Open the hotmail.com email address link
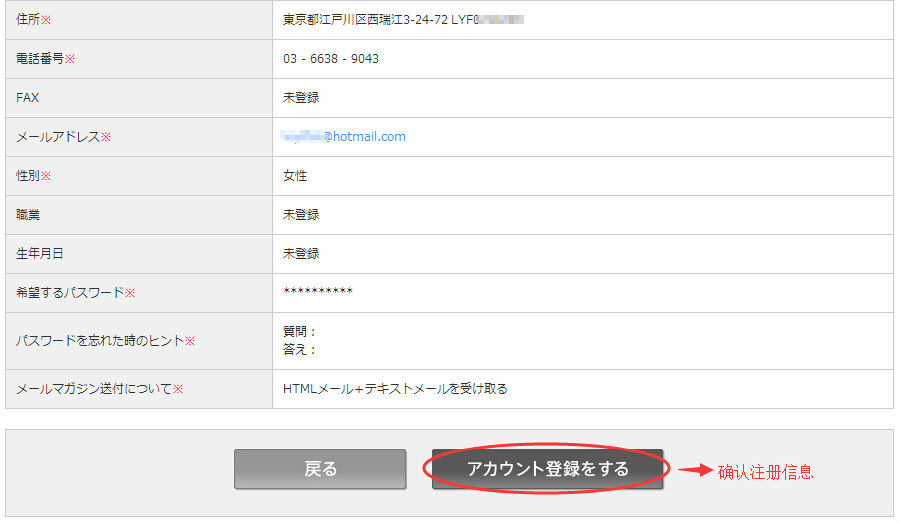 coord(345,137)
